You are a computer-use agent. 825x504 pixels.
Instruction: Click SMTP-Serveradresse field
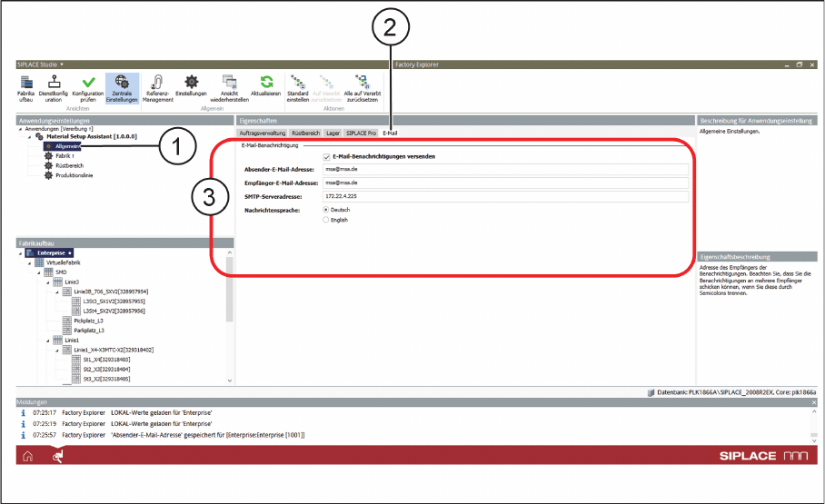coord(505,196)
